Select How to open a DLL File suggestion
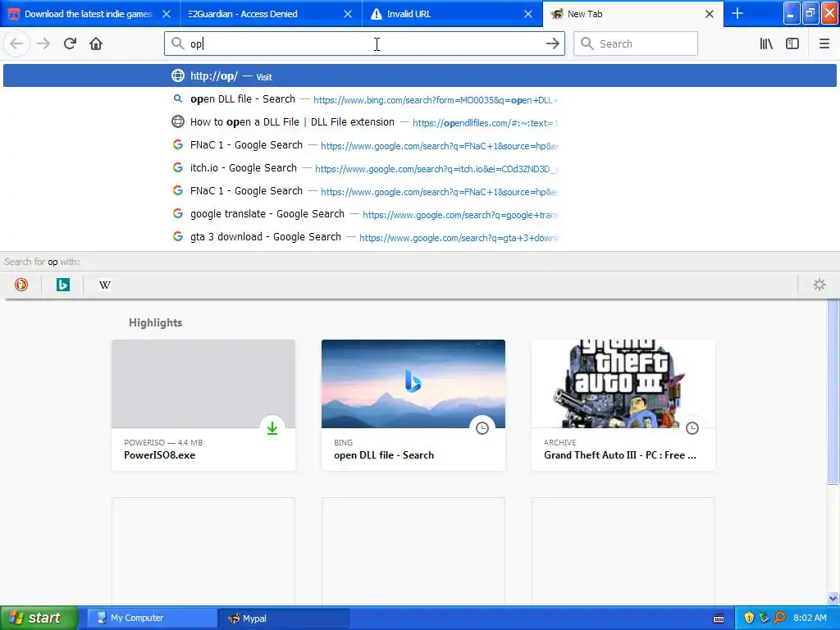This screenshot has height=630, width=840. pyautogui.click(x=419, y=122)
